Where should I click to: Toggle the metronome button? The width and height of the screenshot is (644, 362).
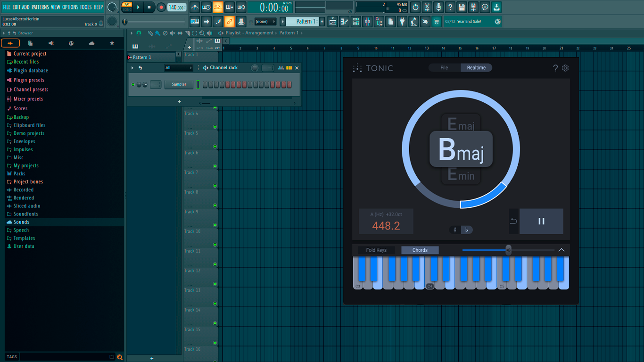tap(195, 7)
